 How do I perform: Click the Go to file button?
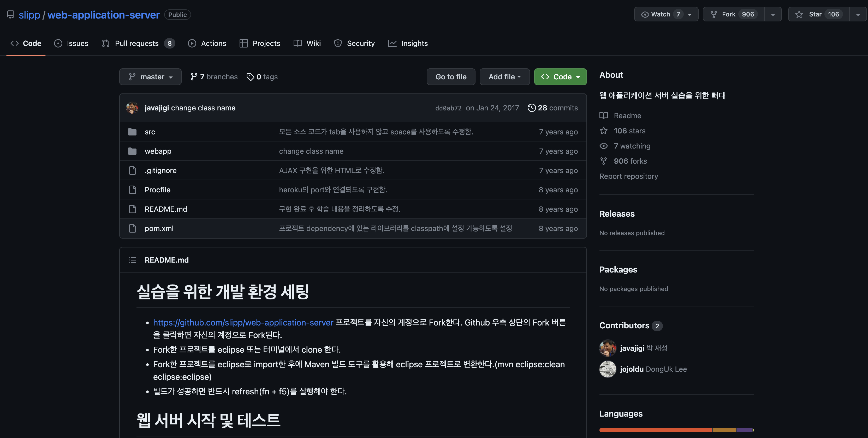pos(451,77)
